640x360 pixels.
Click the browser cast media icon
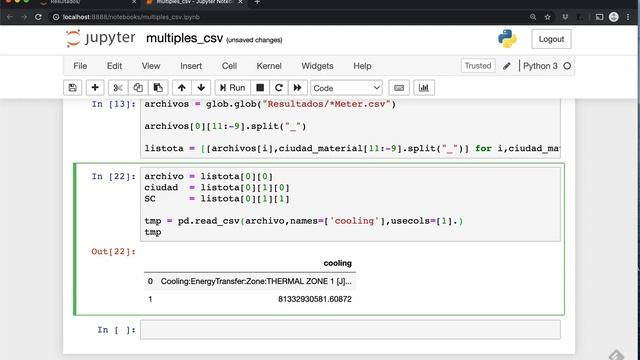(599, 17)
